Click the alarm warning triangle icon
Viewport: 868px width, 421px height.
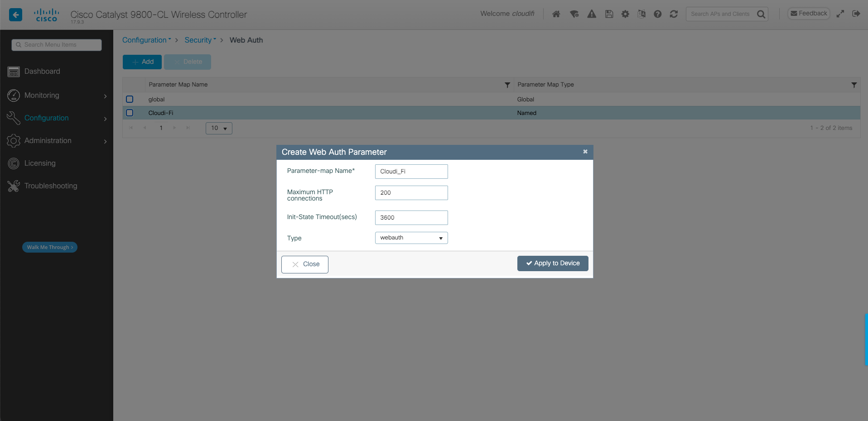pyautogui.click(x=592, y=14)
